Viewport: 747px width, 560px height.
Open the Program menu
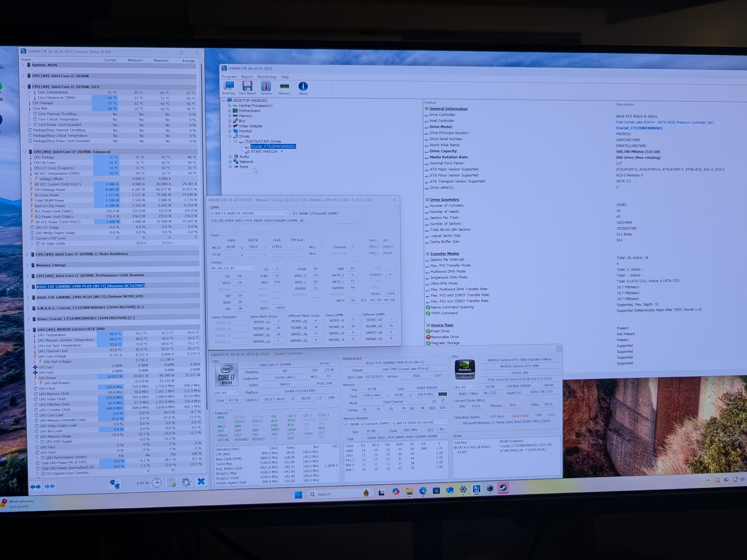point(229,77)
